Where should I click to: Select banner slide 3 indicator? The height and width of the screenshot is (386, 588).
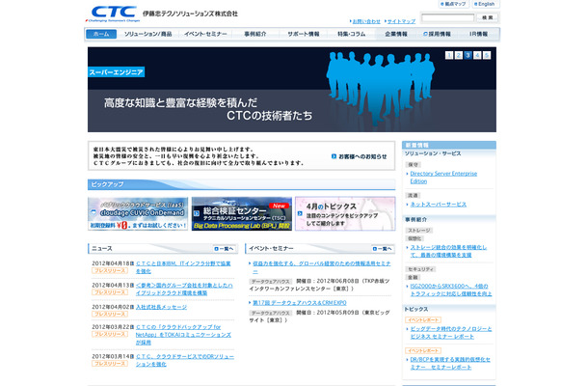468,55
